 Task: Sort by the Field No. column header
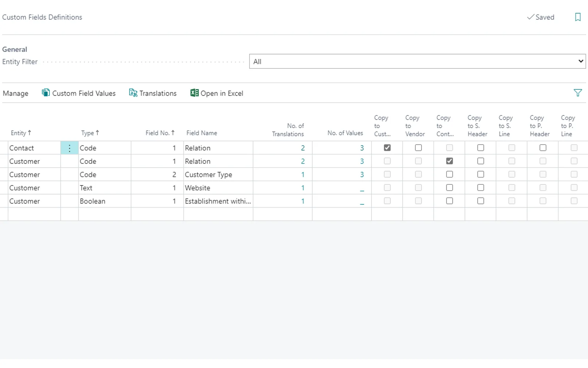[160, 133]
